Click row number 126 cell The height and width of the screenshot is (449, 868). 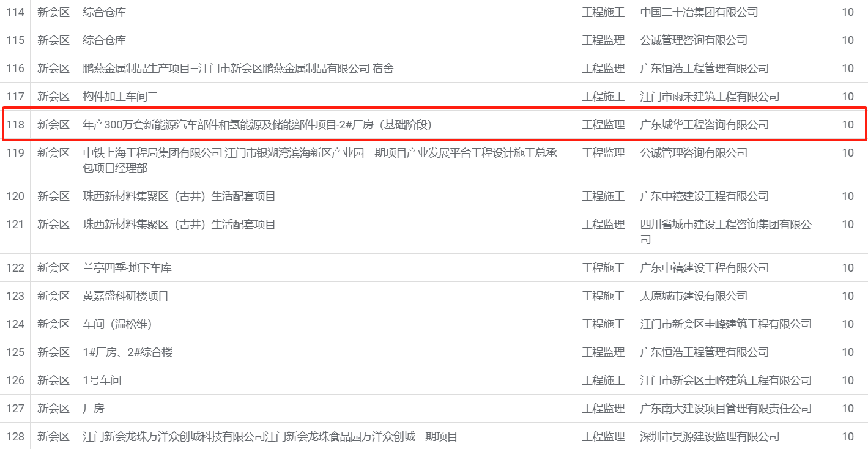[x=15, y=380]
